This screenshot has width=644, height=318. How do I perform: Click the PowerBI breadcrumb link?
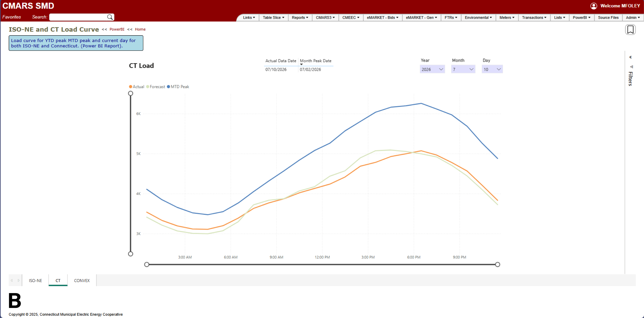pos(117,29)
